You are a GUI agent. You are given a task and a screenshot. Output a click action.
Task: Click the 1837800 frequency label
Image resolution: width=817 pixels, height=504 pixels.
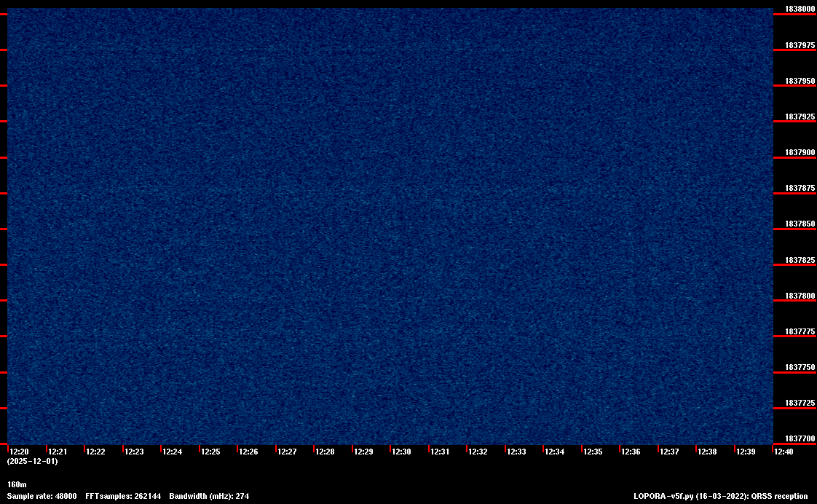[800, 296]
